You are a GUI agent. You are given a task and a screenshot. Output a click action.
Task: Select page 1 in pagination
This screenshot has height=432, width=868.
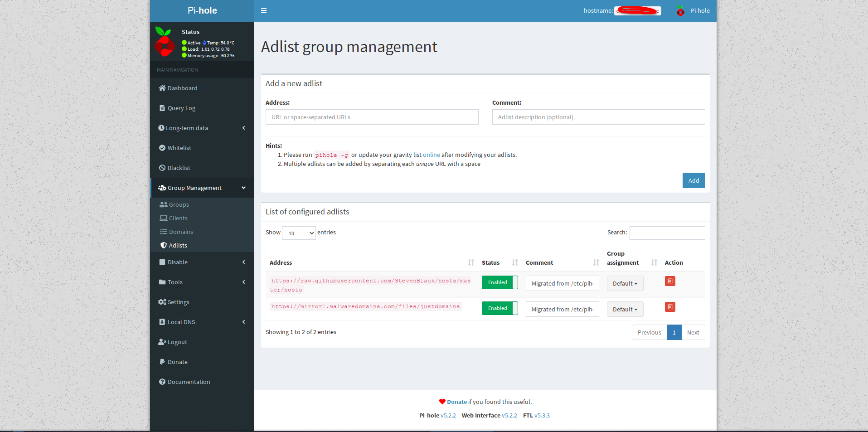point(674,332)
